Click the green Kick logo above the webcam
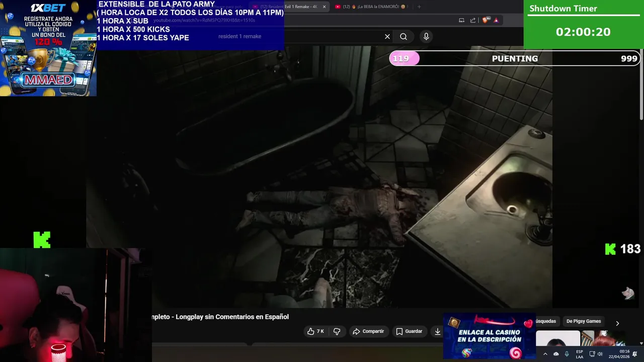This screenshot has height=362, width=644. (42, 240)
